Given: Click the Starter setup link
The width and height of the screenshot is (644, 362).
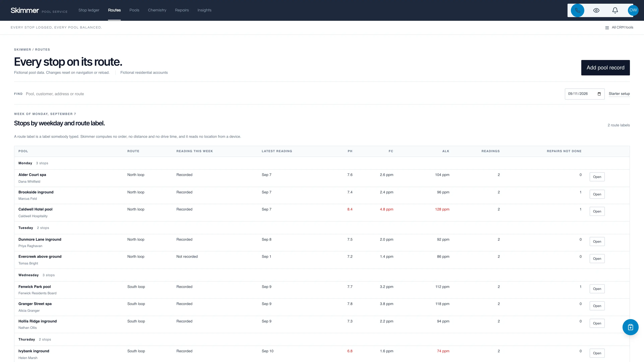Looking at the screenshot, I should click(619, 94).
